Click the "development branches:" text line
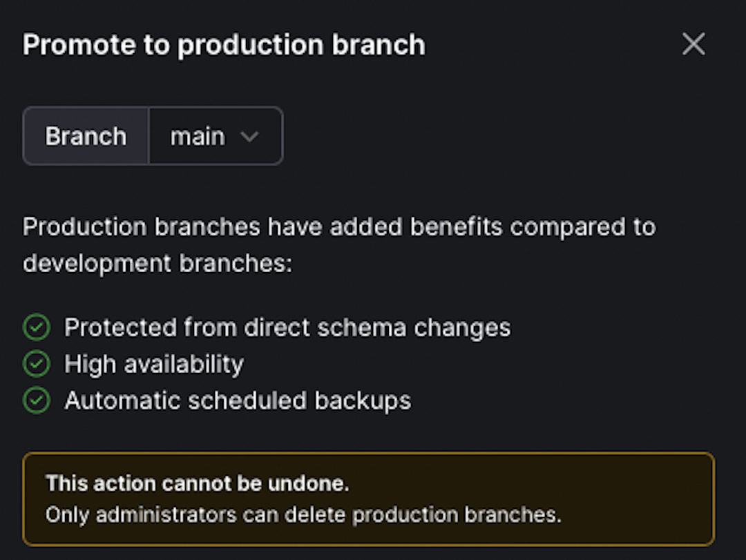Viewport: 746px width, 560px height. pos(157,263)
